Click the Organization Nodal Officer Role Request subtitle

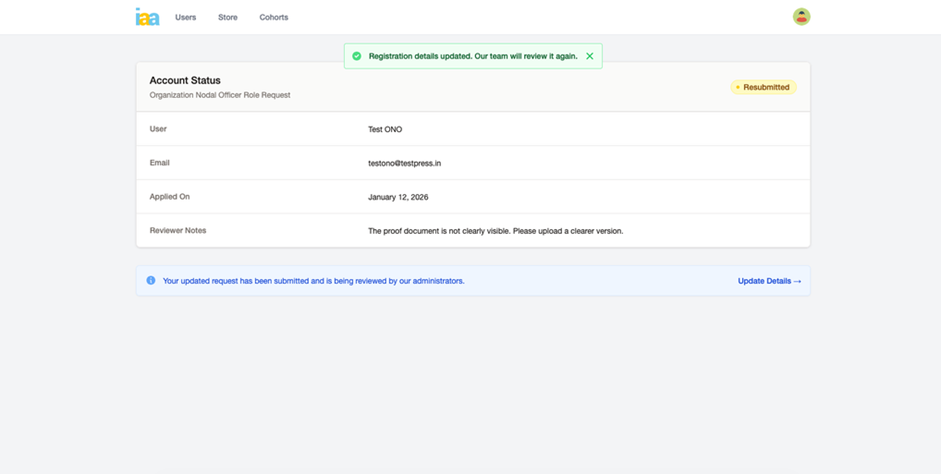(x=220, y=95)
